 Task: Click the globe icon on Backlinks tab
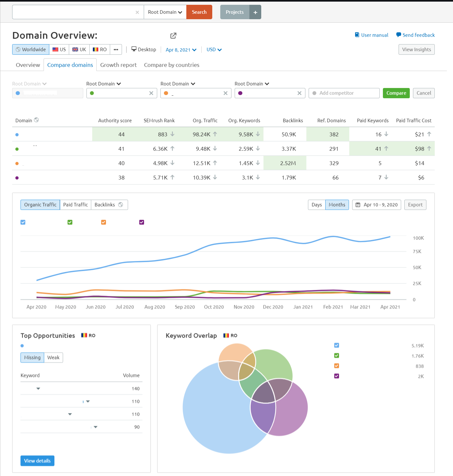click(x=121, y=205)
